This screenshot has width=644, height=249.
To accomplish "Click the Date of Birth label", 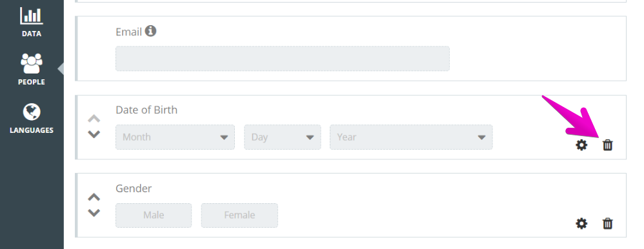I will 146,110.
